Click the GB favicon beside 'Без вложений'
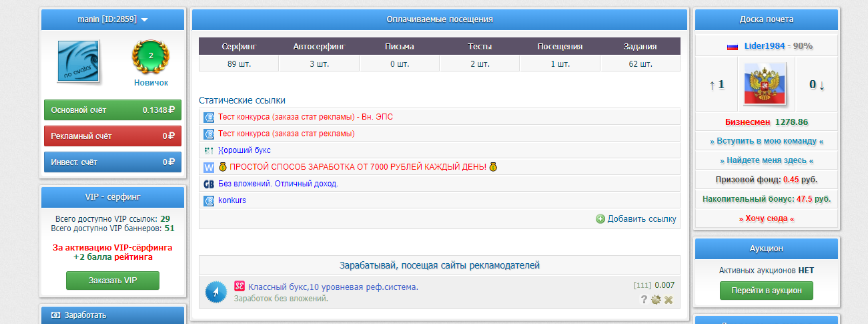The image size is (868, 324). click(208, 184)
